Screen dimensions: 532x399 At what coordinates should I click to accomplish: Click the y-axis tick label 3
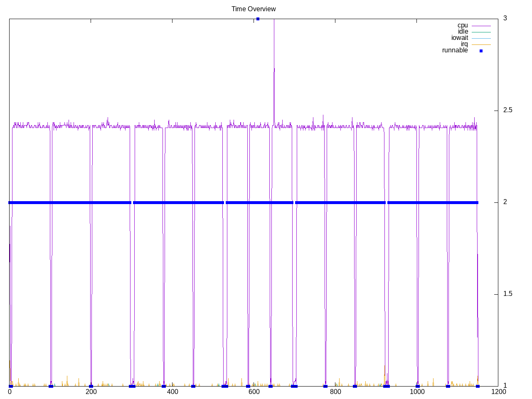[505, 18]
